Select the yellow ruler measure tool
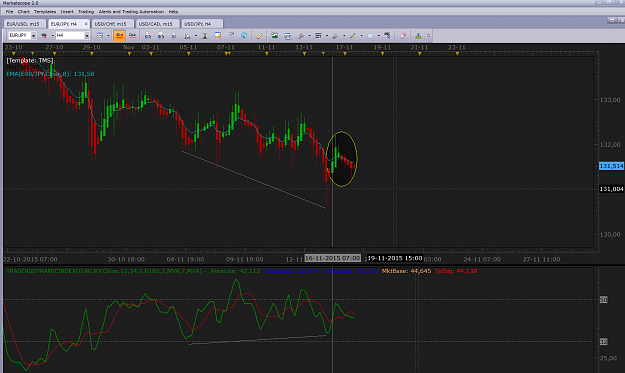The image size is (625, 373). pyautogui.click(x=259, y=35)
